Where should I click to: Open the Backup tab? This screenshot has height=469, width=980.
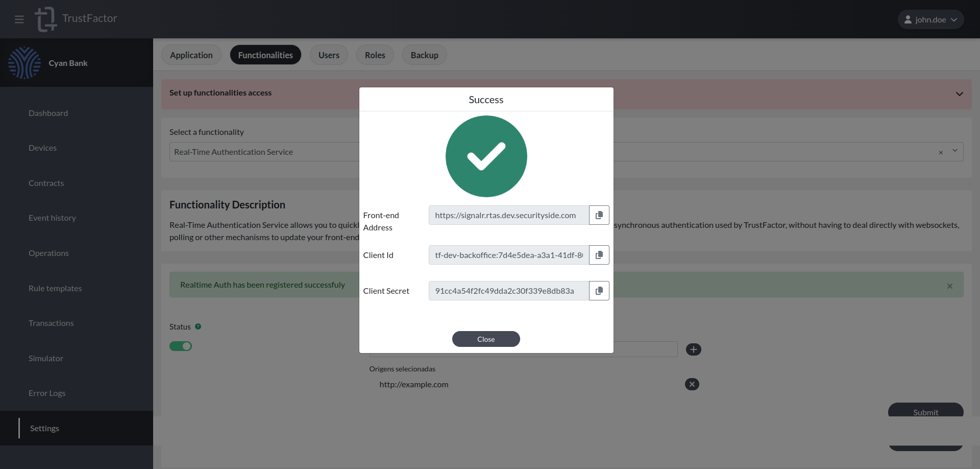click(424, 55)
